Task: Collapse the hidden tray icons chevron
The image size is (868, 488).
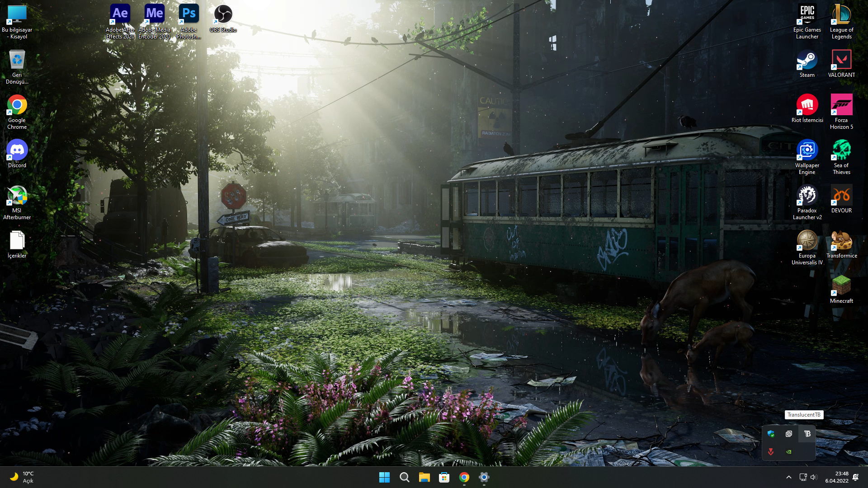Action: (788, 477)
